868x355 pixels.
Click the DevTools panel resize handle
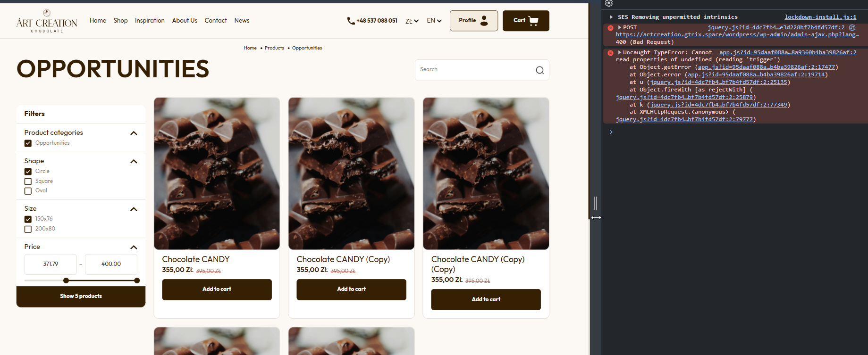[x=595, y=203]
